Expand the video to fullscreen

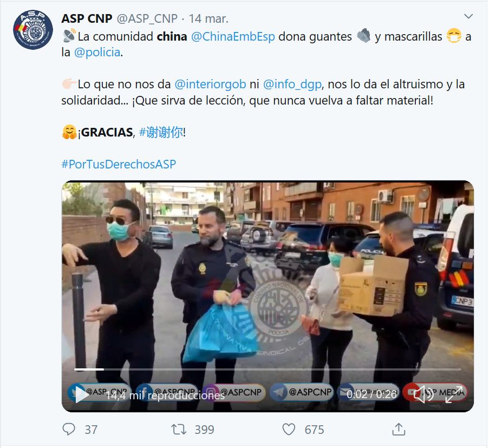coord(454,394)
